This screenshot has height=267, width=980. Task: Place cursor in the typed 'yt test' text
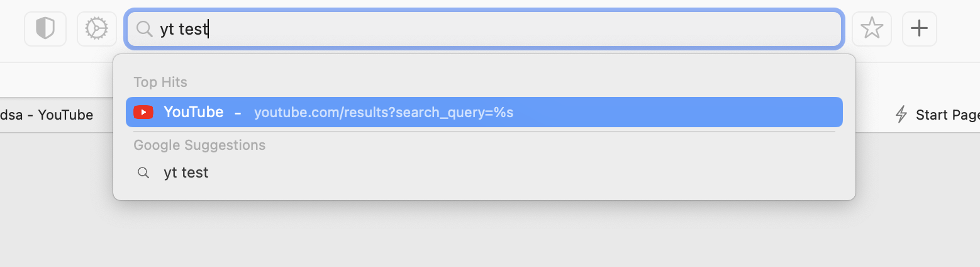click(x=184, y=29)
